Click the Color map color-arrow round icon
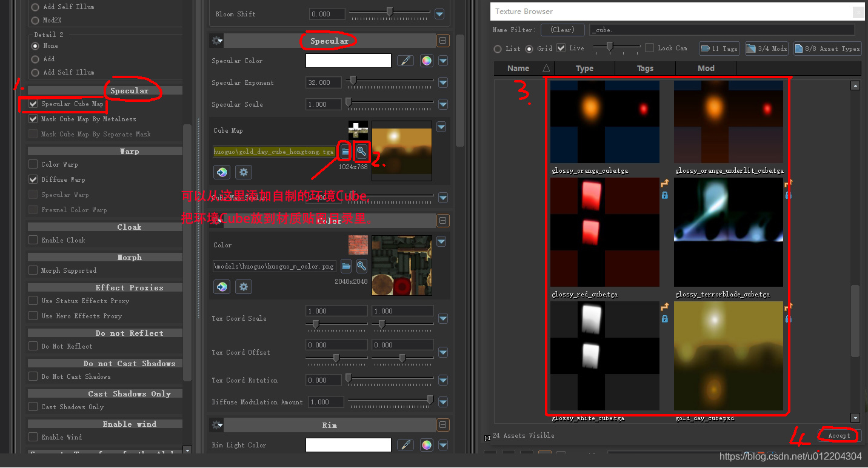868x468 pixels. 222,287
